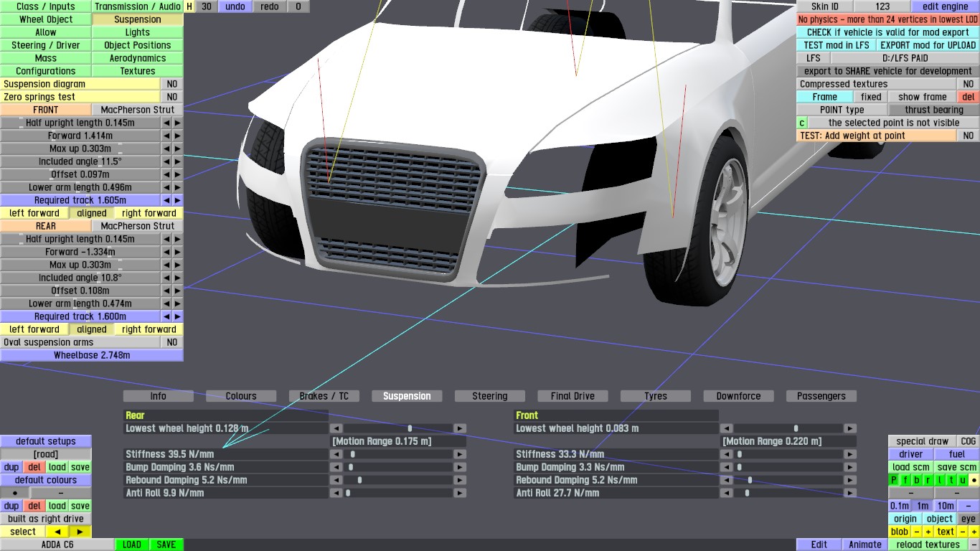Change the Skin ID 123 value
Viewport: 980px width, 551px height.
(882, 6)
